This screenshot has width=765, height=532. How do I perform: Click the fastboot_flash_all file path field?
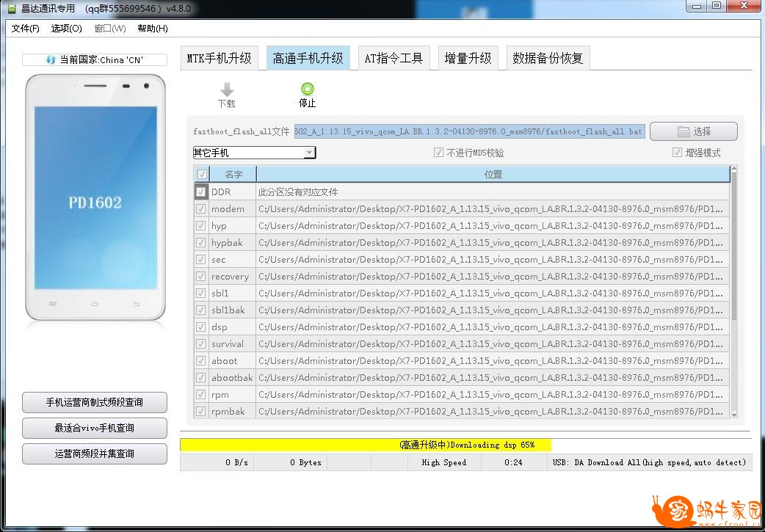469,131
